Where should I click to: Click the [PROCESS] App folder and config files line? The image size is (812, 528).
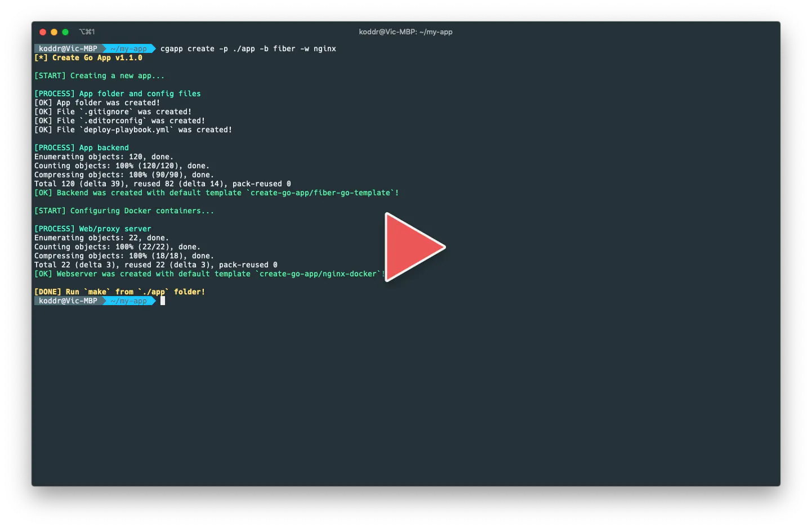[118, 94]
